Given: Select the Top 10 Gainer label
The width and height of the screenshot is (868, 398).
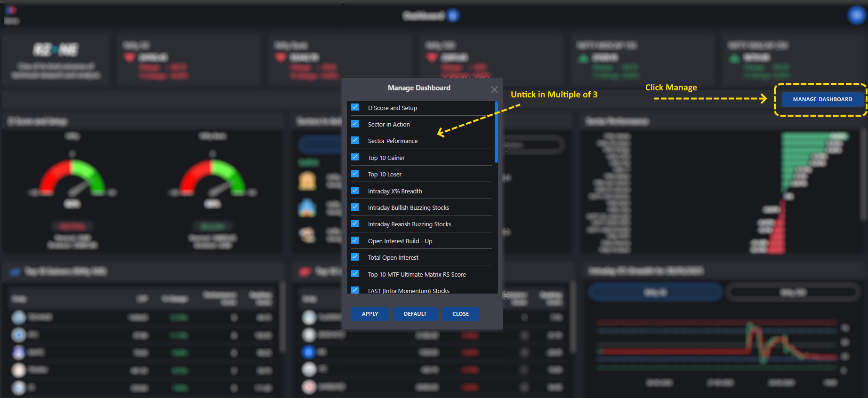Looking at the screenshot, I should point(386,158).
